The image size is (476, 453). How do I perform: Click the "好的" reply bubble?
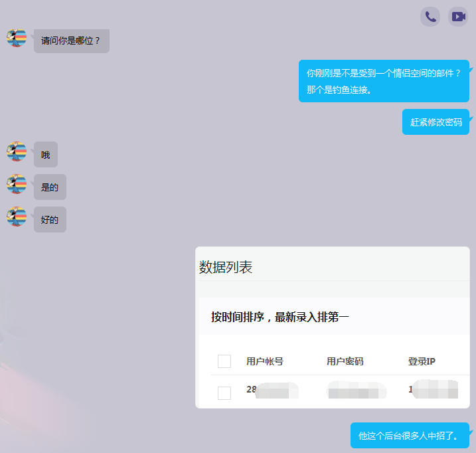pyautogui.click(x=50, y=220)
